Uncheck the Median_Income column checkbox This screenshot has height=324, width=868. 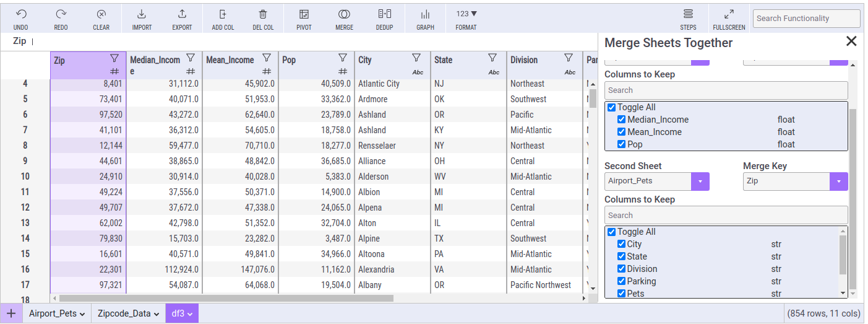[x=622, y=120]
